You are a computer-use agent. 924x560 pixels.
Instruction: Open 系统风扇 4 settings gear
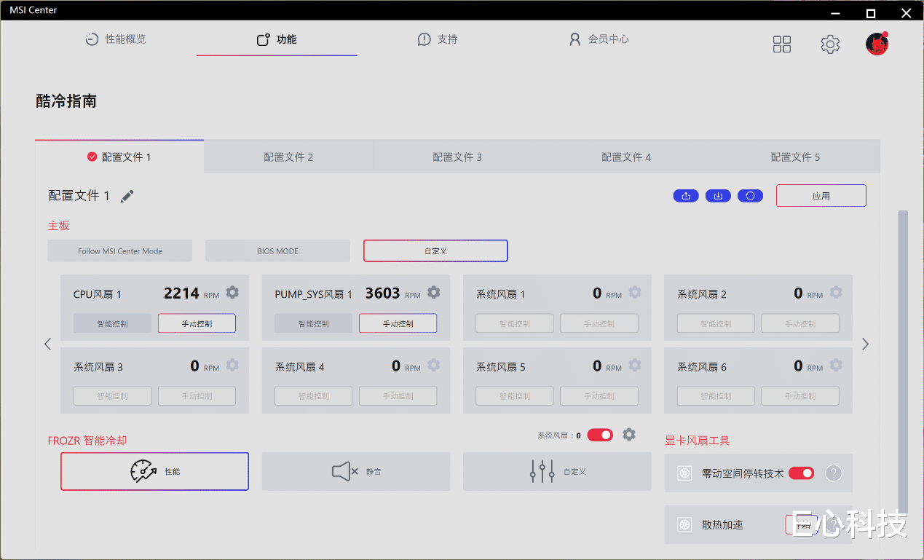[x=433, y=366]
